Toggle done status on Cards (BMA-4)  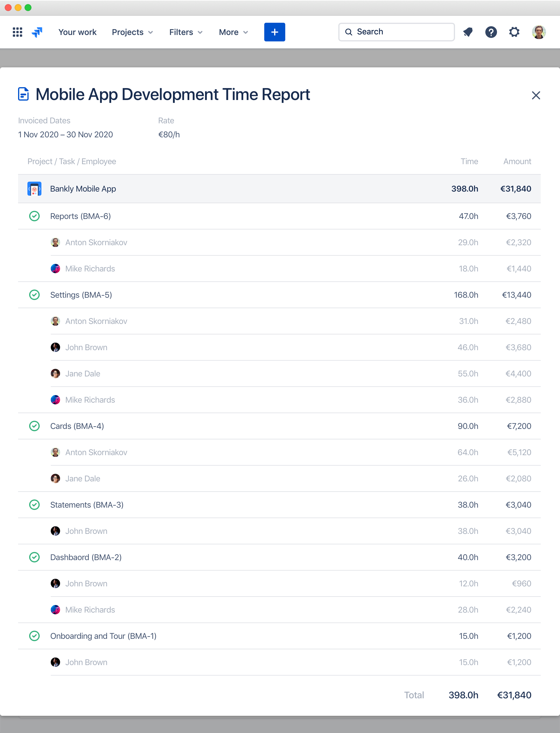(x=34, y=426)
